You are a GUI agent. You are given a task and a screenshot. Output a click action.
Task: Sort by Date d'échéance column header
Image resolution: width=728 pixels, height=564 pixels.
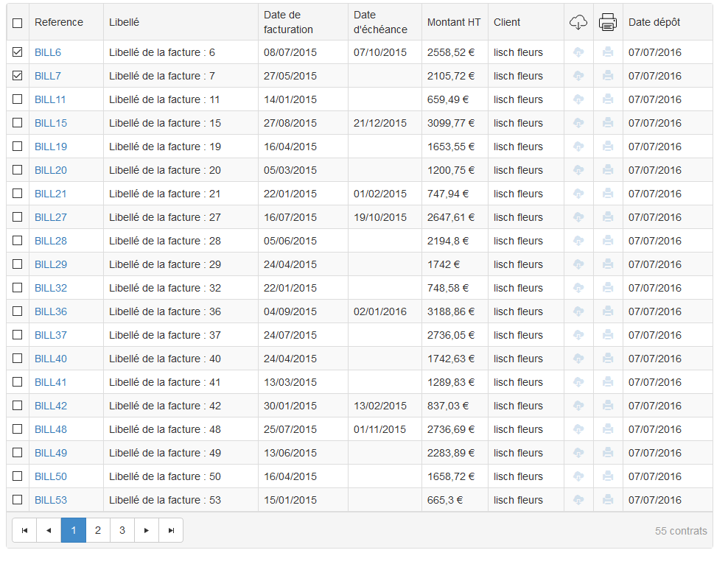(x=380, y=22)
